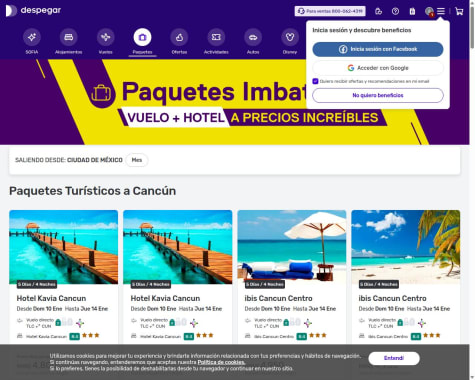Open the shopping cart icon
This screenshot has width=475, height=380.
tap(459, 11)
